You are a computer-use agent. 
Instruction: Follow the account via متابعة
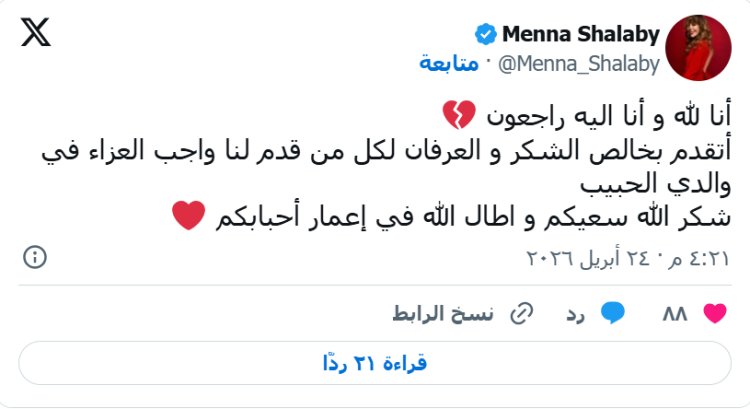pyautogui.click(x=448, y=64)
